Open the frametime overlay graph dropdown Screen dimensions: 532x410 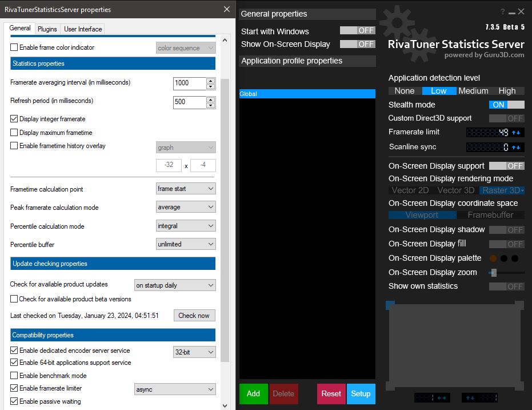pos(186,148)
